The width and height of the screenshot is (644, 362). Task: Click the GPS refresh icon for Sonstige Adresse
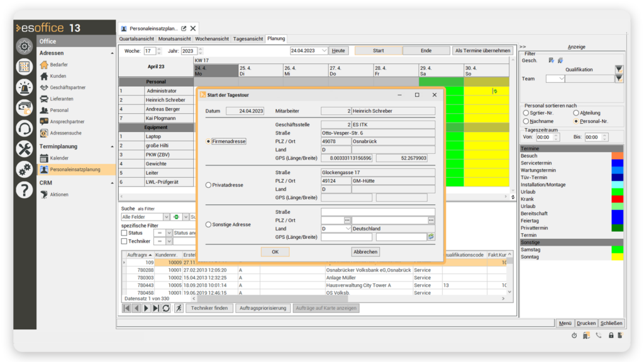(431, 237)
